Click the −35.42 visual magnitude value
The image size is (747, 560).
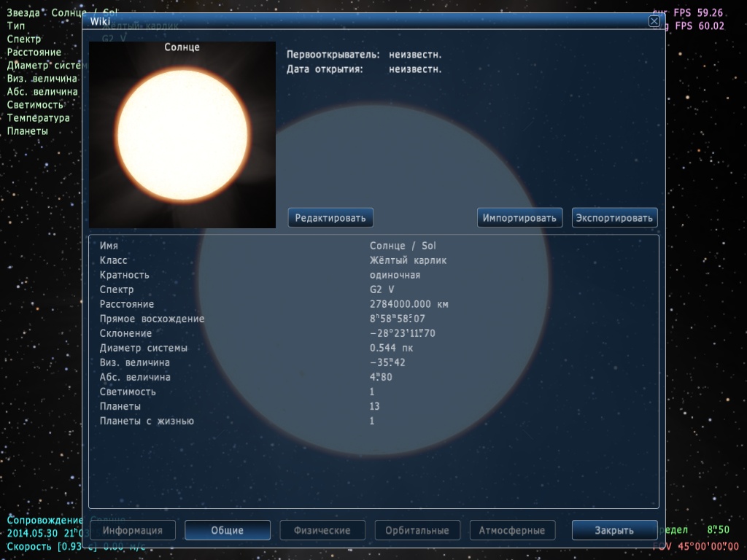388,362
